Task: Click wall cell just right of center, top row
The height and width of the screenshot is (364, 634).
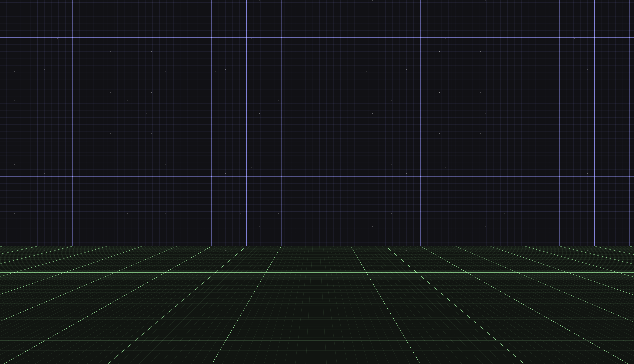Action: [333, 20]
